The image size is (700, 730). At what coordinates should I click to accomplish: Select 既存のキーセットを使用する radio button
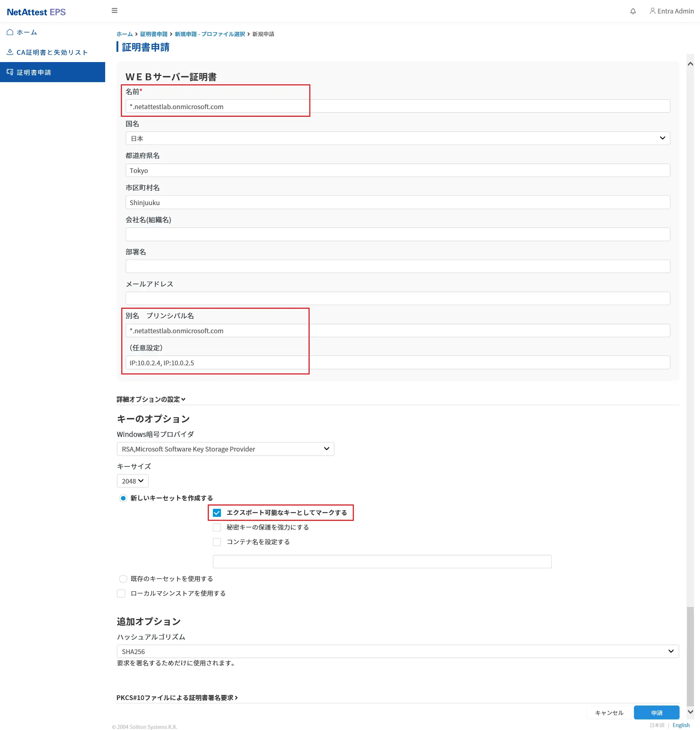click(x=123, y=579)
